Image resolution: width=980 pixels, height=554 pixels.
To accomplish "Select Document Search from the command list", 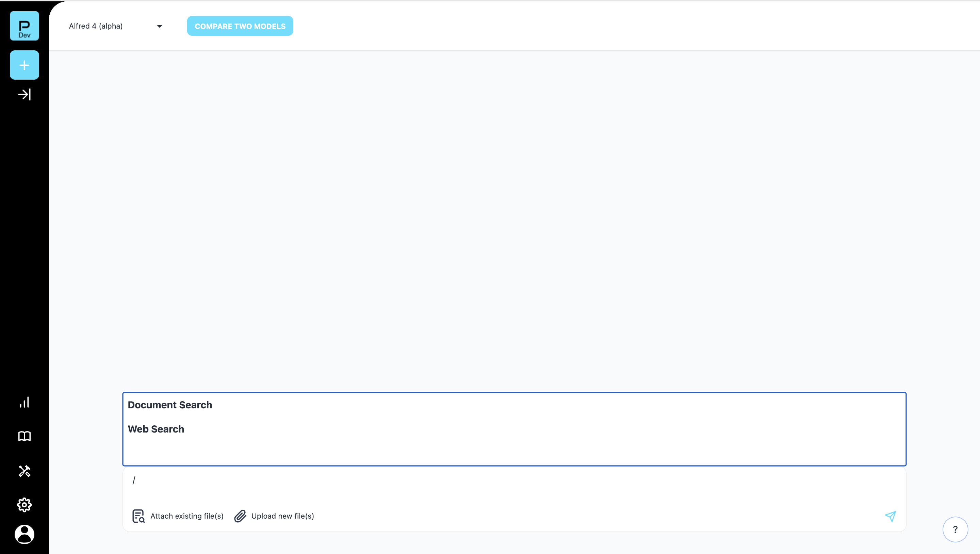I will [x=170, y=405].
